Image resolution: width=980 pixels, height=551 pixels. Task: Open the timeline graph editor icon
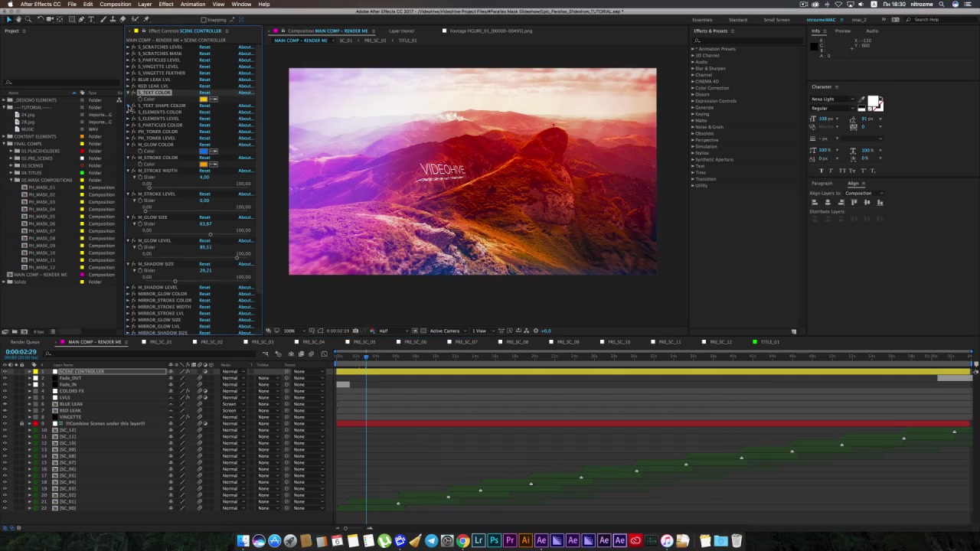(325, 354)
